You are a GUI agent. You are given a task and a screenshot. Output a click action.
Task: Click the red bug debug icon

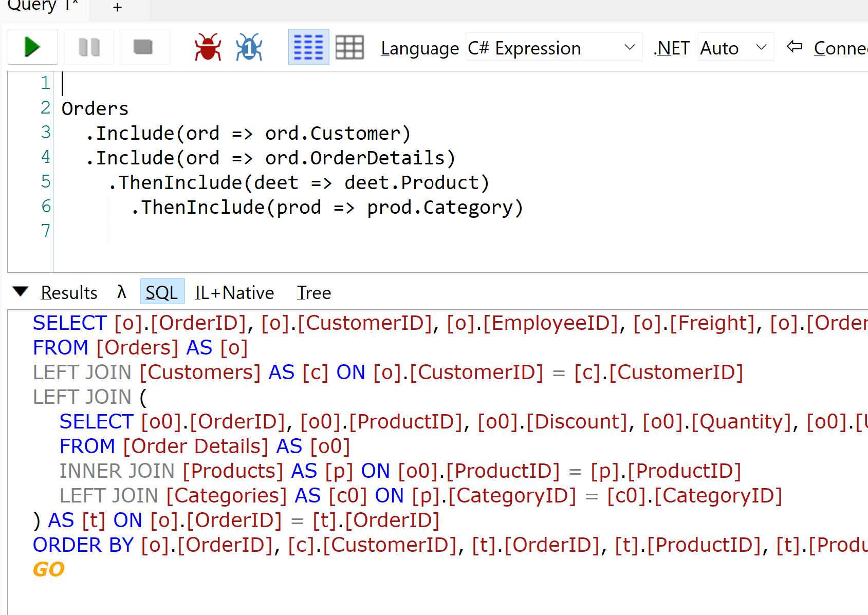[208, 47]
